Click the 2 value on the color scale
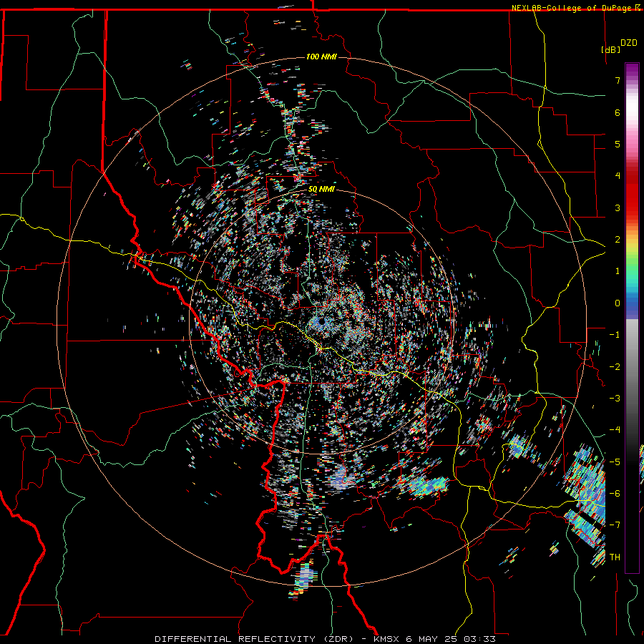 pyautogui.click(x=618, y=240)
